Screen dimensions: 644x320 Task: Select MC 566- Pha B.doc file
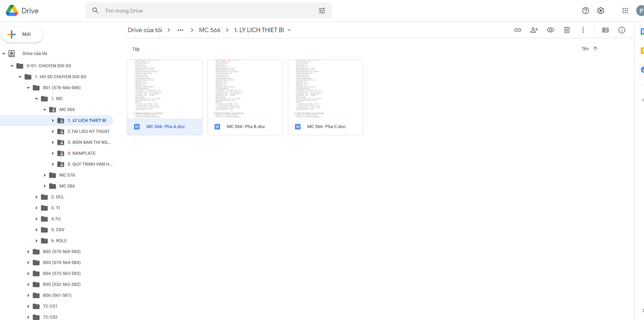[245, 127]
